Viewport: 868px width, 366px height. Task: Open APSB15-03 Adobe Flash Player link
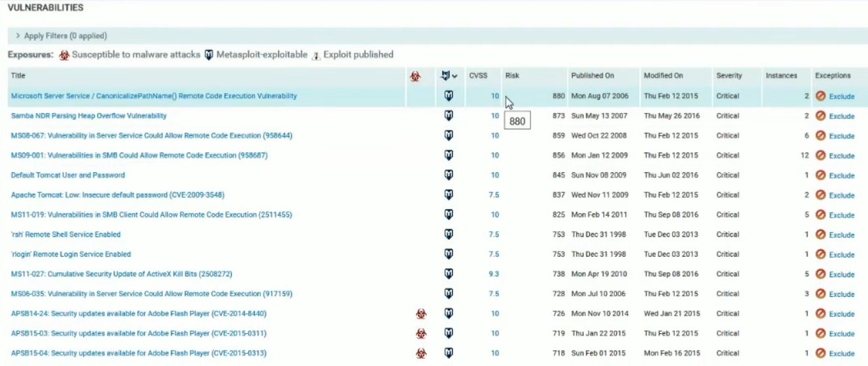pyautogui.click(x=139, y=333)
